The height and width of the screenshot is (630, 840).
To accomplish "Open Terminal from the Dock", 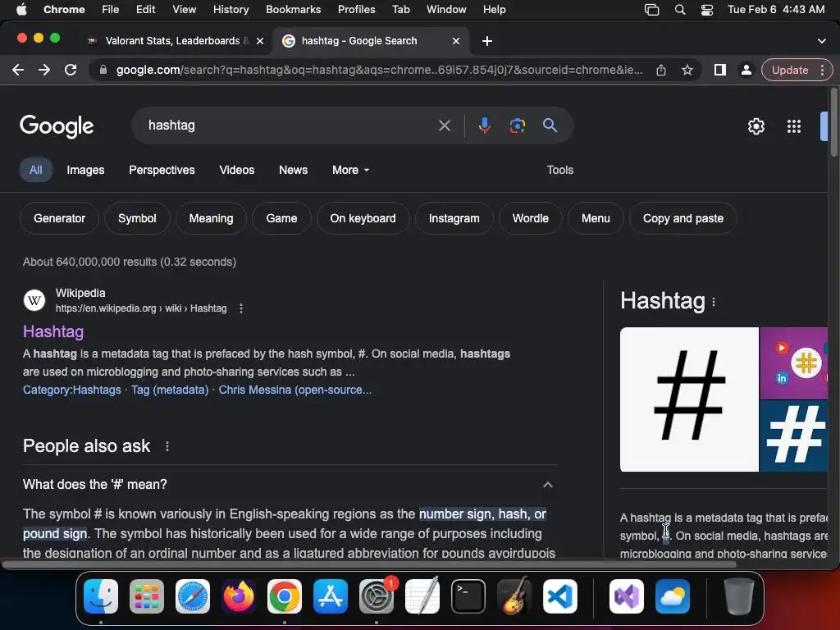I will (468, 596).
